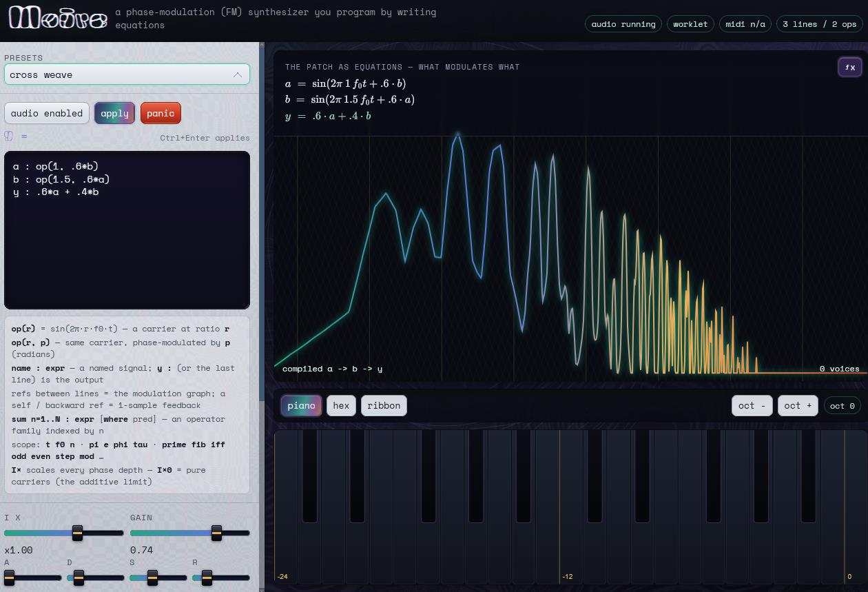Click the 3 lines / 2 ops badge
The width and height of the screenshot is (868, 592).
819,24
